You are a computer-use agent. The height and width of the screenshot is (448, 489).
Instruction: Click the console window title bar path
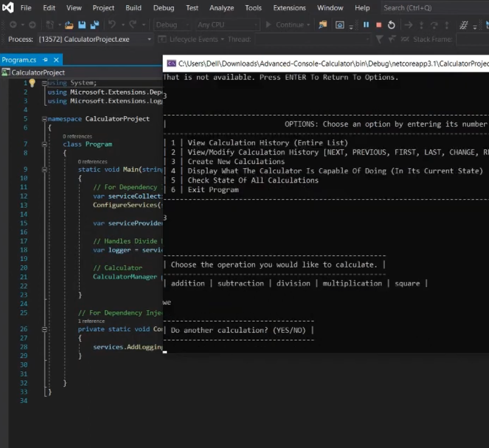click(333, 64)
